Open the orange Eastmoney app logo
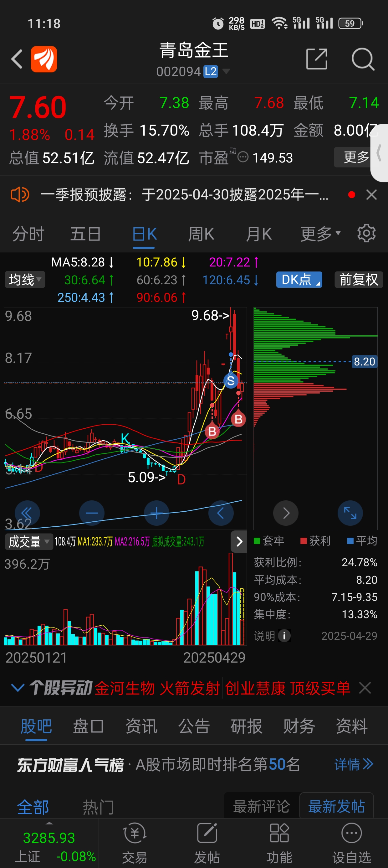Viewport: 388px width, 868px height. point(44,59)
